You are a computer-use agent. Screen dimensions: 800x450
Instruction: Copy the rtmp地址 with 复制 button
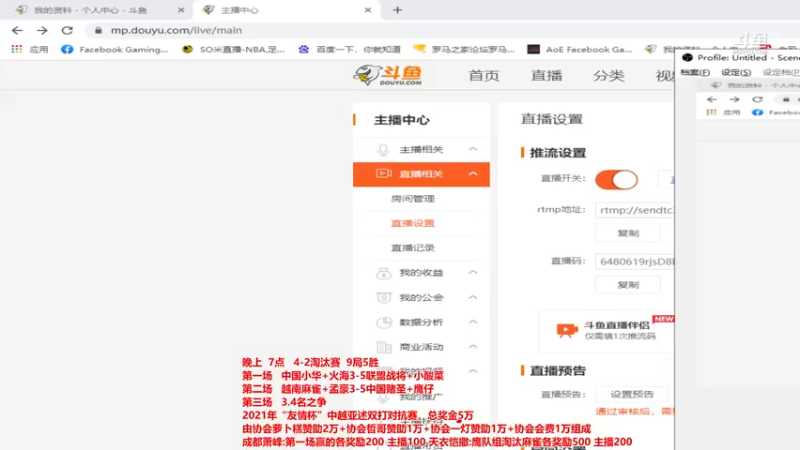pyautogui.click(x=628, y=233)
